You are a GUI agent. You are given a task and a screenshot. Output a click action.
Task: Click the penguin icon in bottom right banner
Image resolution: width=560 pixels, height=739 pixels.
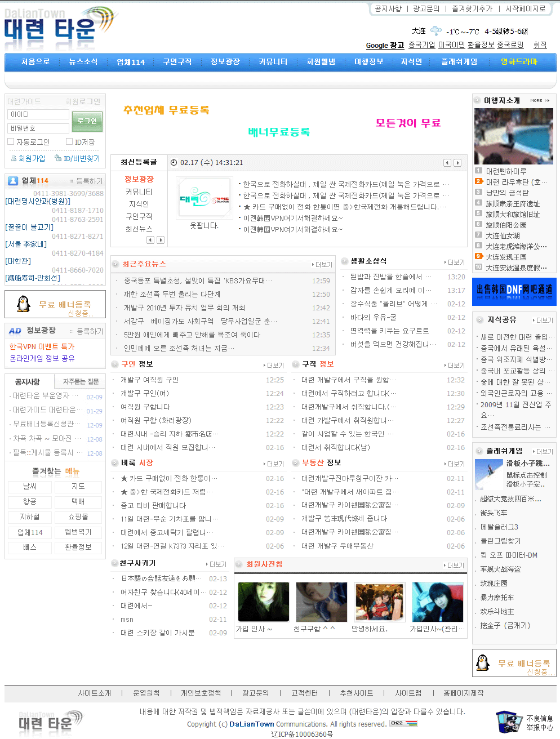[x=483, y=663]
